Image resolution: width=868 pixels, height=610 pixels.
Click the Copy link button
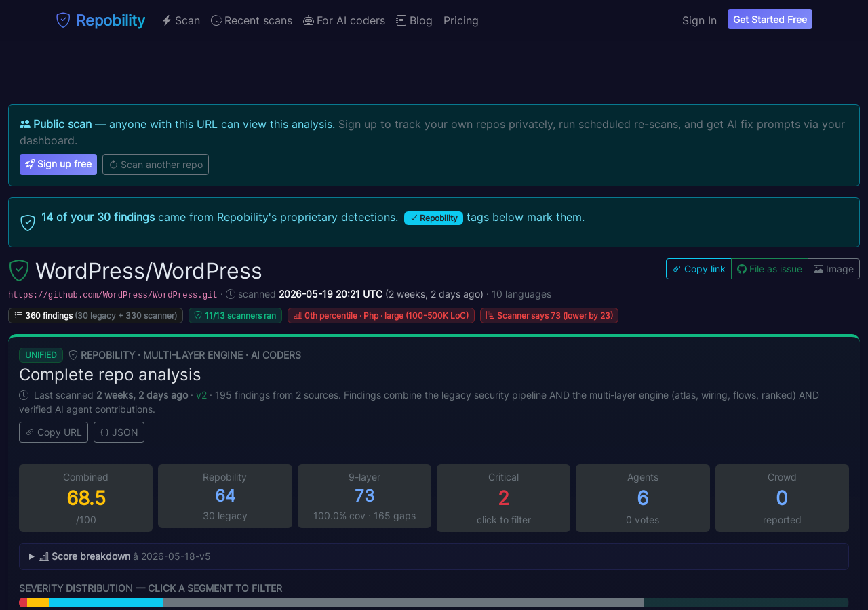coord(698,268)
